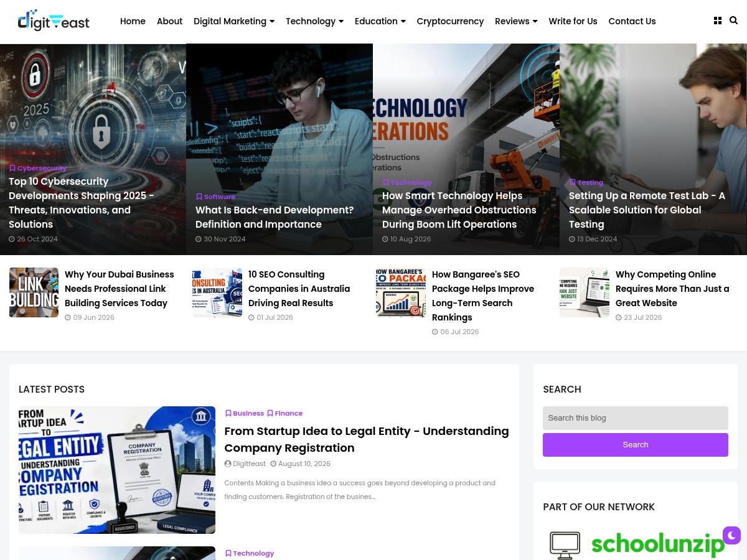Open the grid widgets icon in header

[718, 21]
